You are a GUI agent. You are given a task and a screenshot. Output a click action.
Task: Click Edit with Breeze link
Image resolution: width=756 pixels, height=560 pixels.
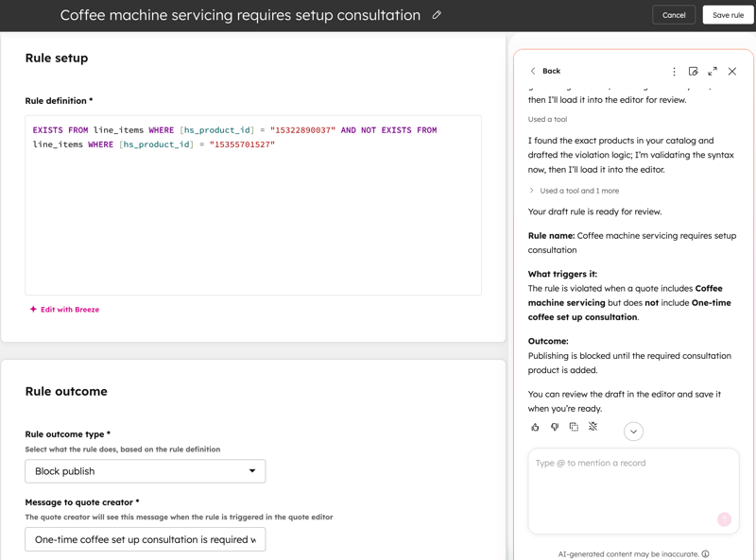pyautogui.click(x=70, y=310)
